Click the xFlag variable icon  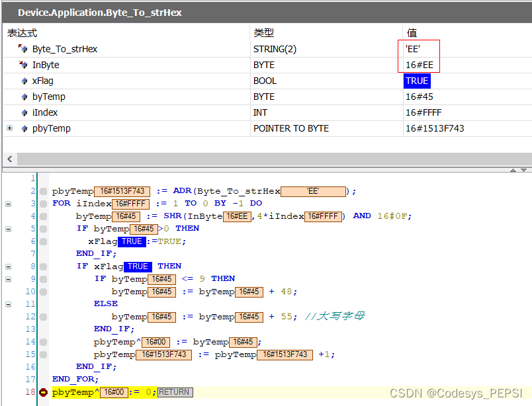tap(24, 81)
